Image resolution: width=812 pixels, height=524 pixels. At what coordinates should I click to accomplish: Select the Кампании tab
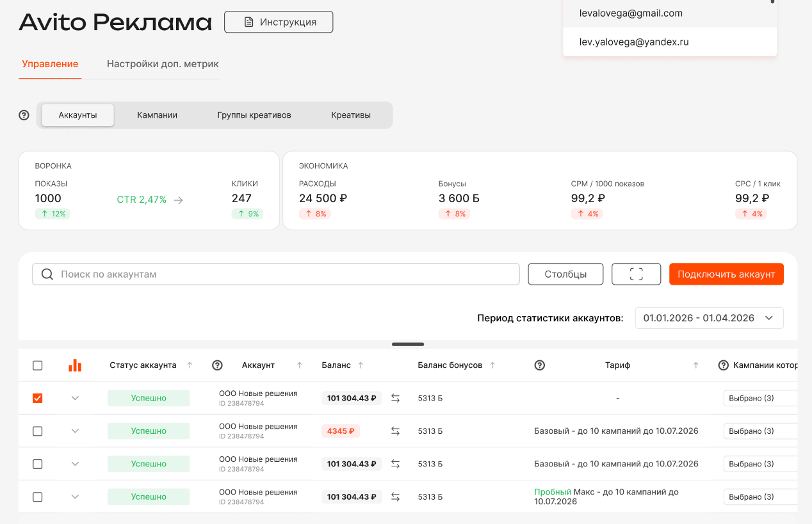click(x=157, y=115)
